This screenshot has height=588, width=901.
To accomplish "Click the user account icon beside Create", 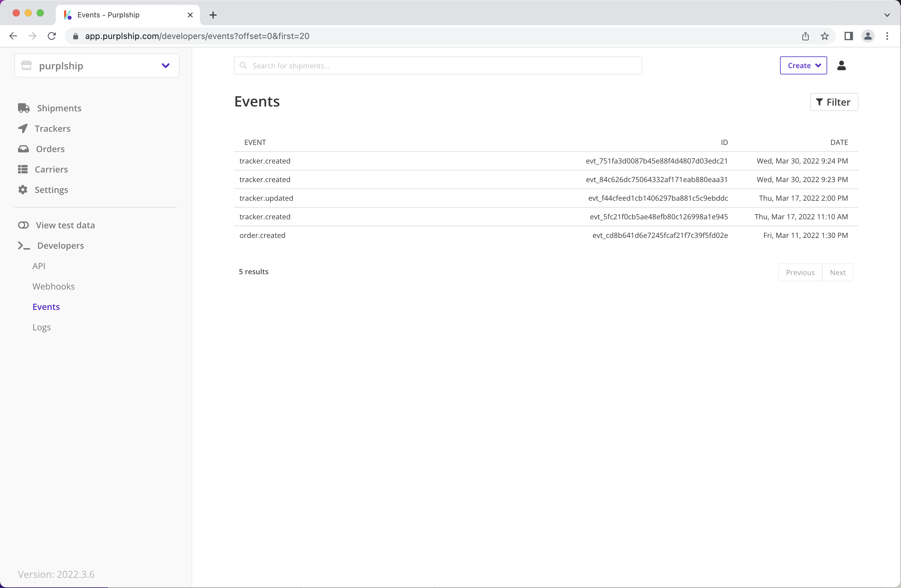I will pyautogui.click(x=841, y=65).
